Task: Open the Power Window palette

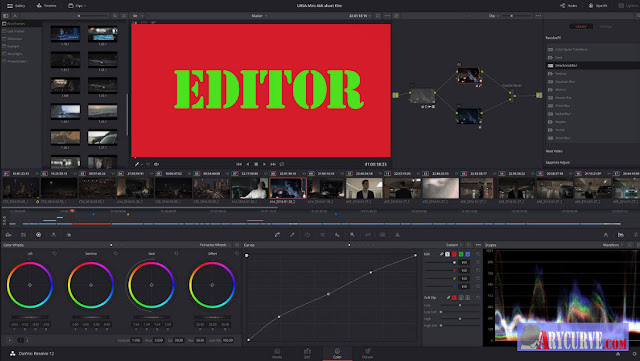Action: coord(307,235)
